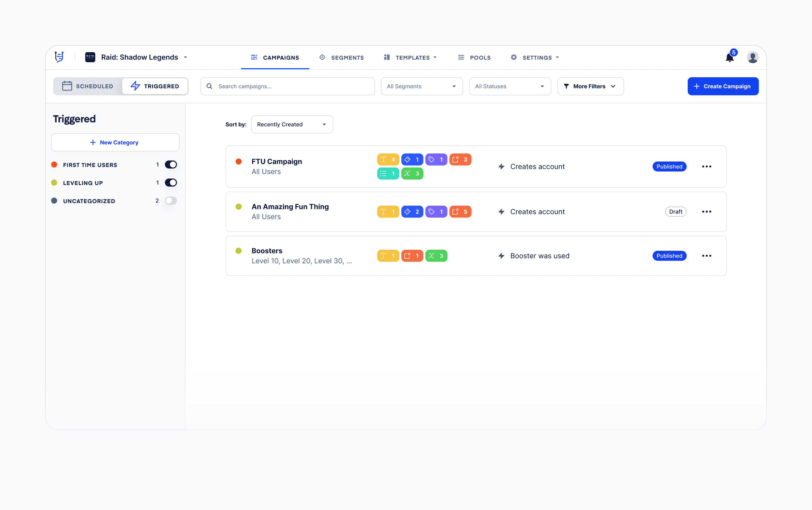The height and width of the screenshot is (510, 812).
Task: Click the app logo in top-left
Action: pyautogui.click(x=59, y=57)
